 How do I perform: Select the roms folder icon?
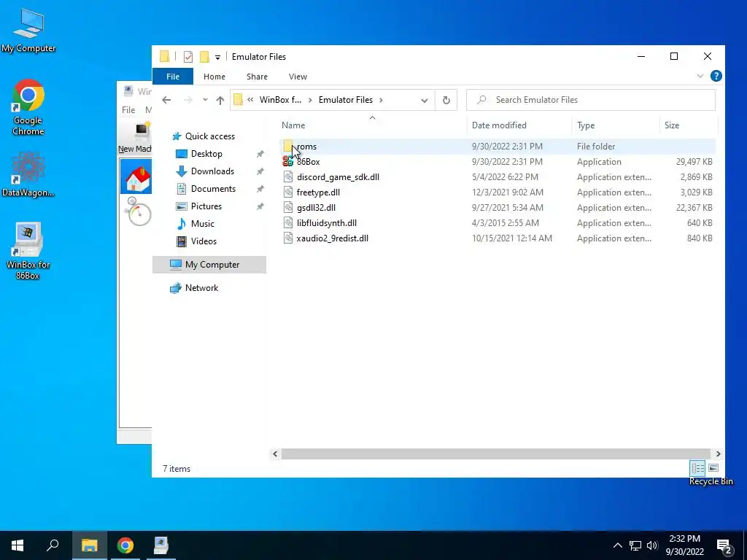pyautogui.click(x=287, y=146)
